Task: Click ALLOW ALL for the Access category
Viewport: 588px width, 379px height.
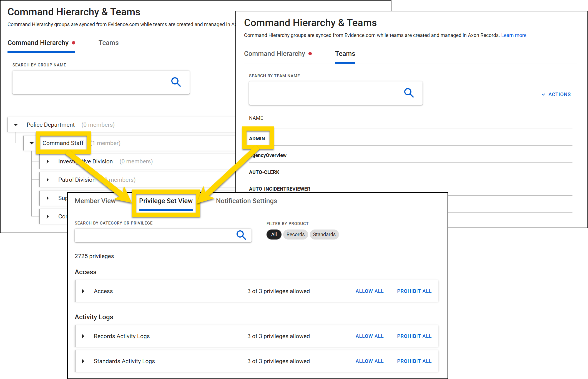Action: click(x=369, y=291)
